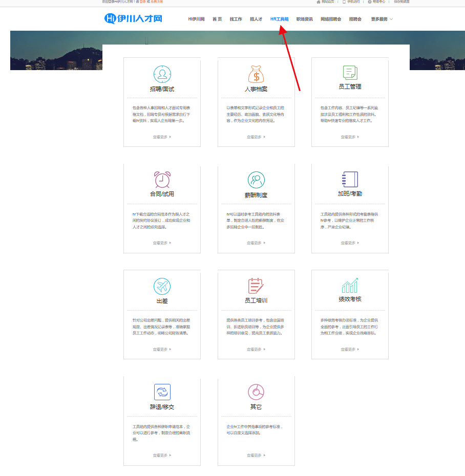Click the 薪酬制度 people icon

(256, 180)
